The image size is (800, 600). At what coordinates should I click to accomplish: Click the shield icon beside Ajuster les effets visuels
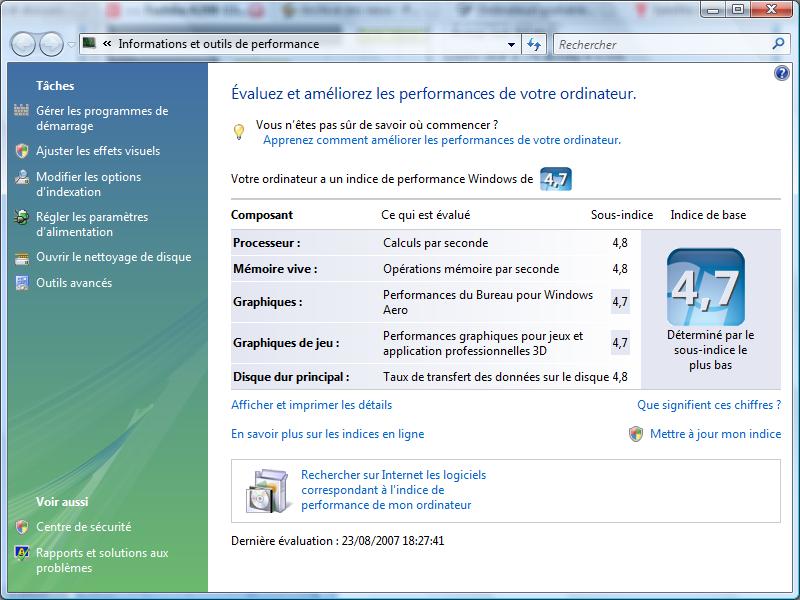(x=22, y=151)
